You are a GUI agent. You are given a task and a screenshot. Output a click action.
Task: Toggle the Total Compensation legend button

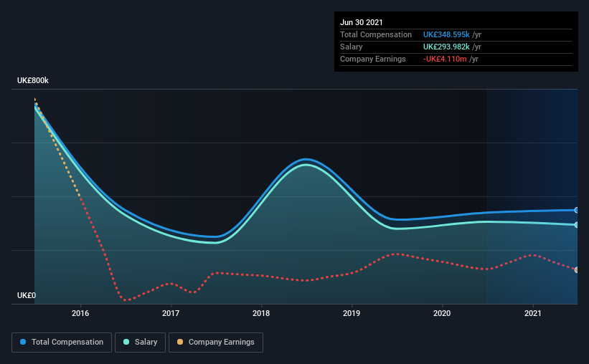tap(62, 343)
